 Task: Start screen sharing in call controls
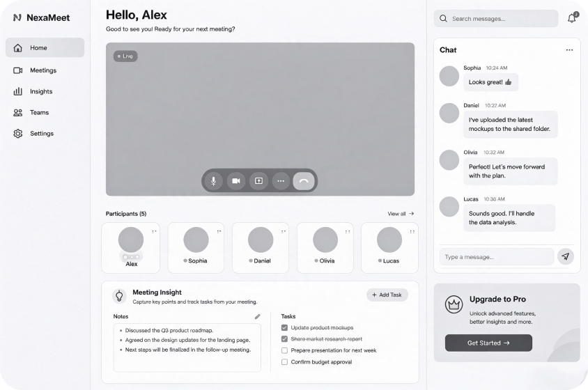258,181
